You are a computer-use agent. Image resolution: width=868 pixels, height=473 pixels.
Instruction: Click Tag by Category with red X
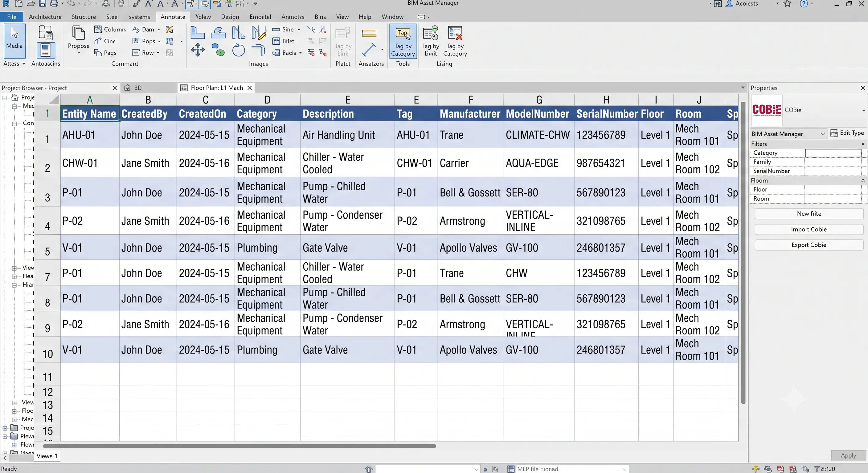[455, 41]
